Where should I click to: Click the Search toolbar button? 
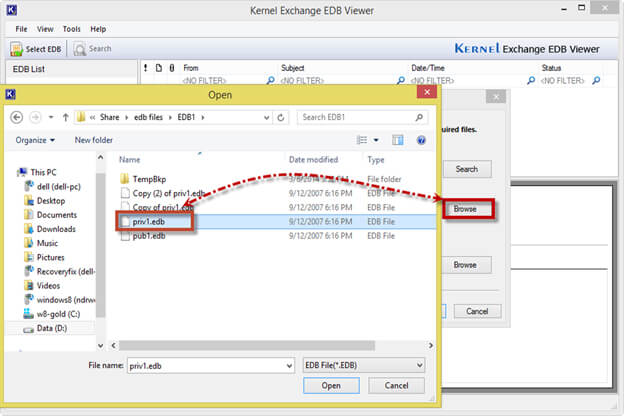point(92,49)
